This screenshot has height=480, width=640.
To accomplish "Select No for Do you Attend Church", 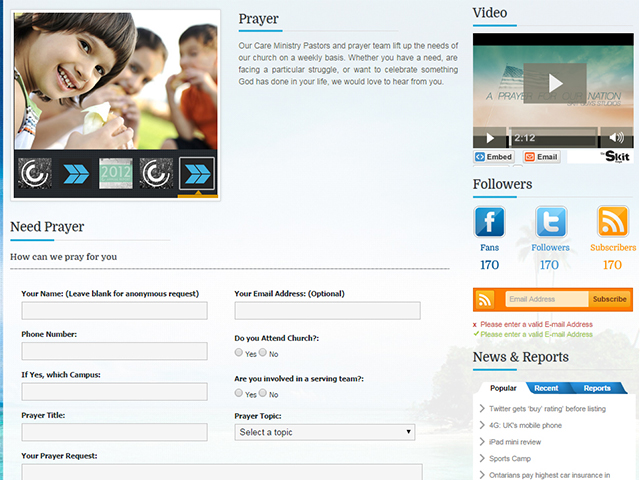I will pos(263,352).
